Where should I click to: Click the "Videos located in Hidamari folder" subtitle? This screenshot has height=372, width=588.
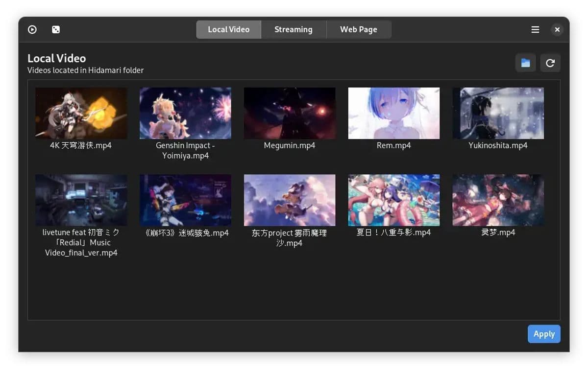pos(86,70)
